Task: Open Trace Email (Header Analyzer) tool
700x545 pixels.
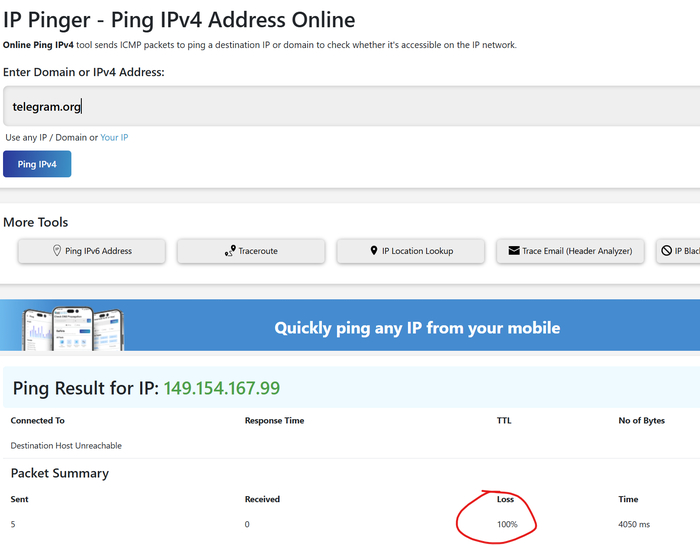Action: pyautogui.click(x=570, y=251)
